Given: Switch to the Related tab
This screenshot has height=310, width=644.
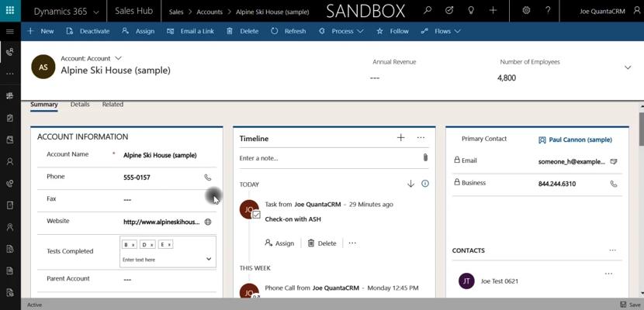Looking at the screenshot, I should [113, 105].
